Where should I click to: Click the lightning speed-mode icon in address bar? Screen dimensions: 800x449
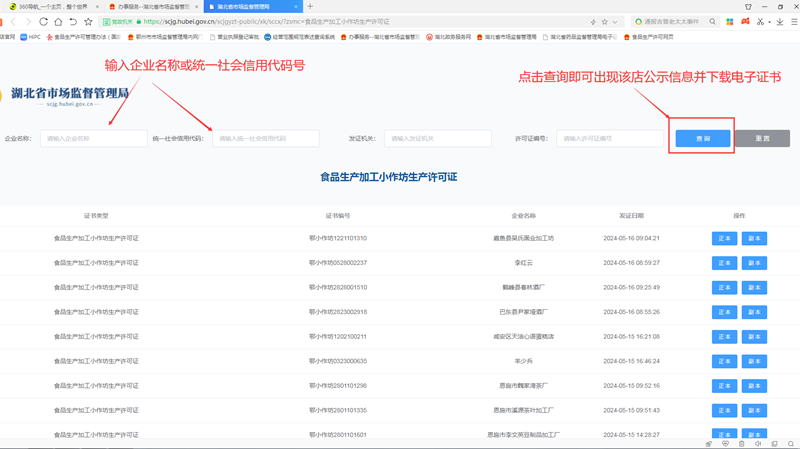tap(593, 22)
